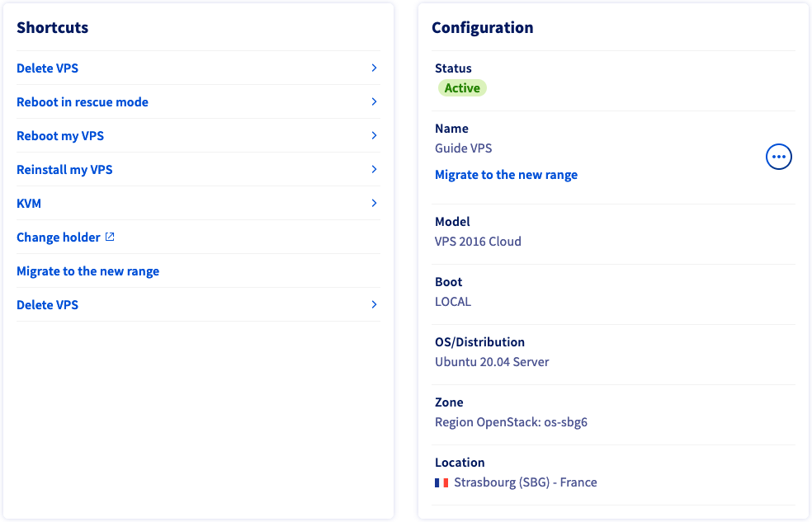Click the Ubuntu 20.04 Server distribution text
The image size is (812, 522).
click(x=492, y=361)
